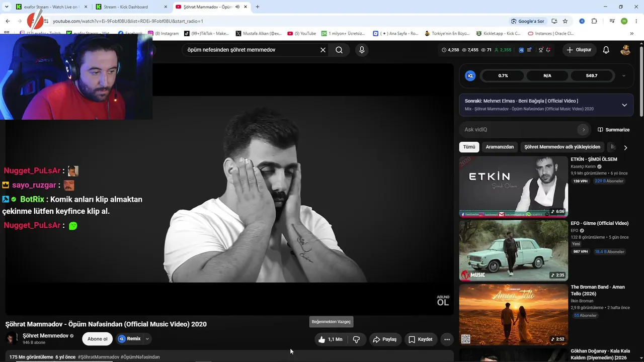Click the YouTube search magnifier icon
Image resolution: width=644 pixels, height=362 pixels.
pos(339,50)
